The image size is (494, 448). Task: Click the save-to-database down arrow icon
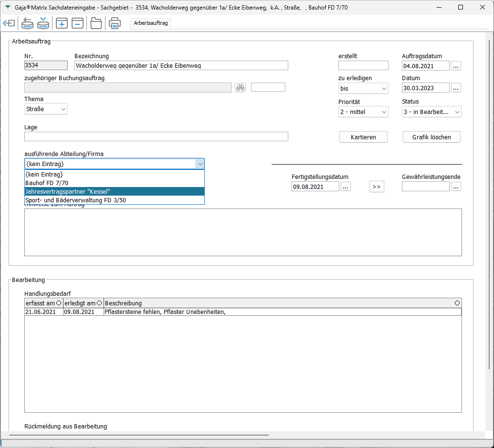(x=43, y=23)
